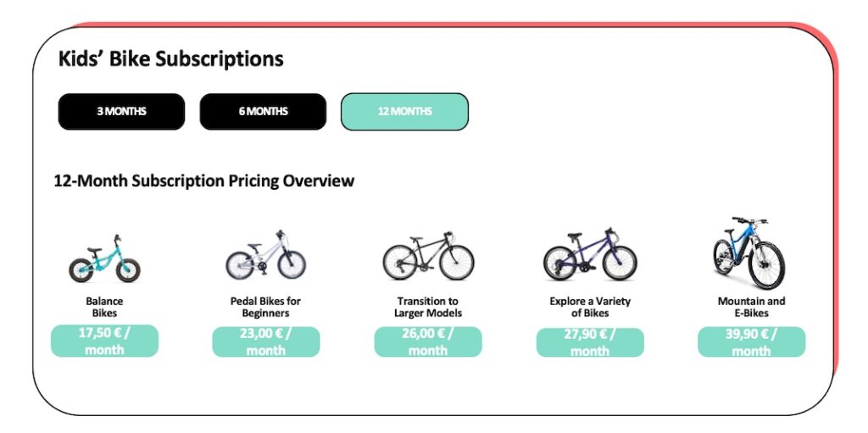Select Explore a Variety of Bikes label

(590, 308)
